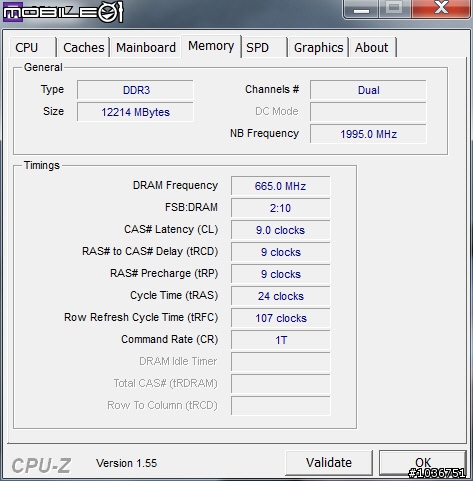The image size is (473, 481).
Task: Click the empty Total CAS# (tRDRAM) field
Action: tap(281, 384)
